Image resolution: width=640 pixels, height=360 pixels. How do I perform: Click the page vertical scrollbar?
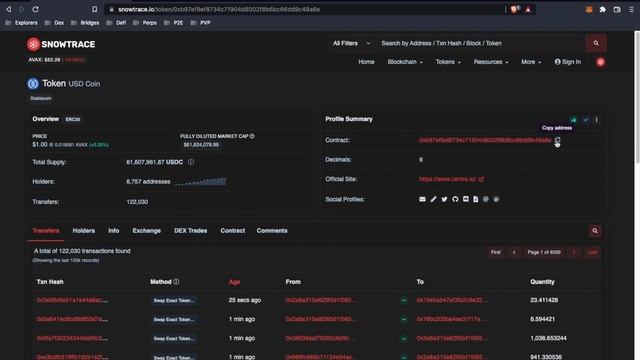pyautogui.click(x=637, y=98)
